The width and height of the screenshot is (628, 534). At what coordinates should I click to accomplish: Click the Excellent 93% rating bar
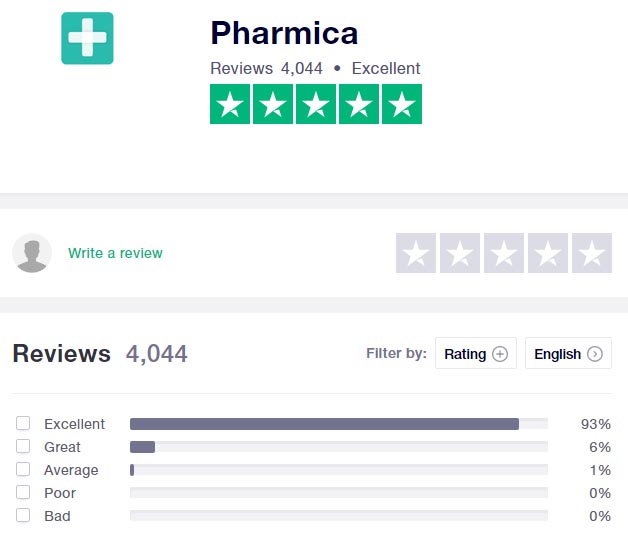point(339,424)
